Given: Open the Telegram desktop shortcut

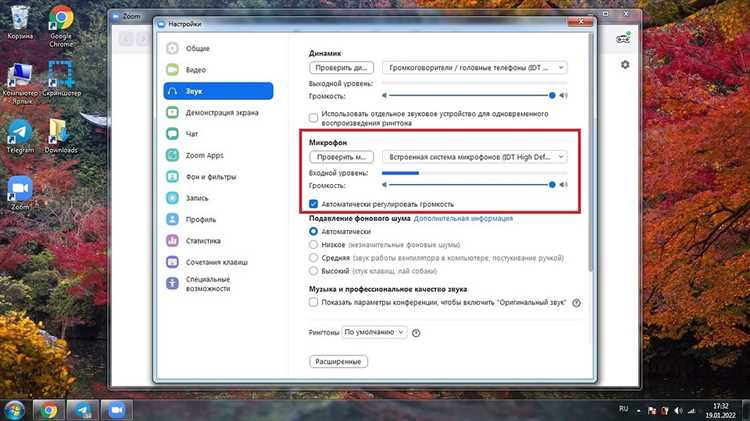Looking at the screenshot, I should pyautogui.click(x=20, y=136).
